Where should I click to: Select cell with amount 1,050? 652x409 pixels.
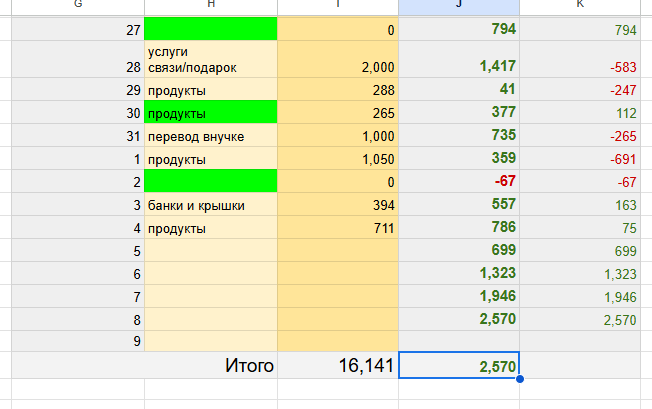(x=338, y=158)
